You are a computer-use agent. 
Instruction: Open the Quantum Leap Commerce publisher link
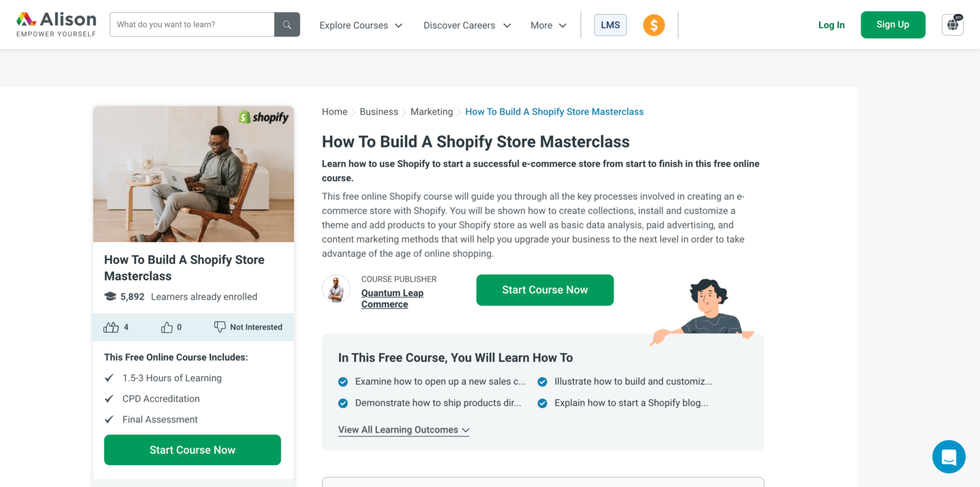(392, 298)
